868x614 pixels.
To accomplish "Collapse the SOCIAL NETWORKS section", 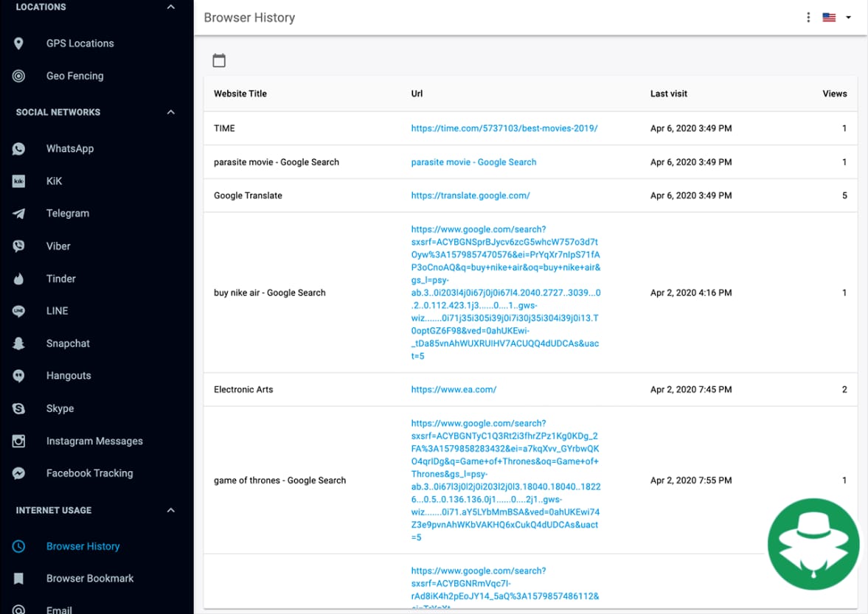I will coord(170,111).
